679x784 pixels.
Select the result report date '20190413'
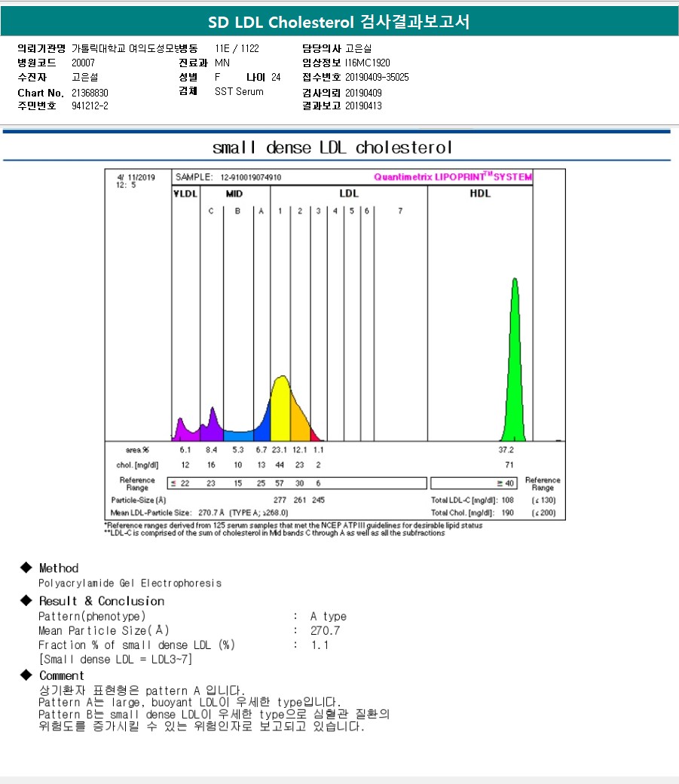tap(363, 106)
